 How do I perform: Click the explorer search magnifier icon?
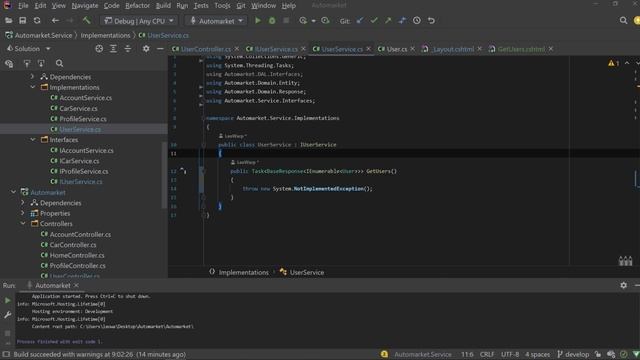pyautogui.click(x=59, y=63)
